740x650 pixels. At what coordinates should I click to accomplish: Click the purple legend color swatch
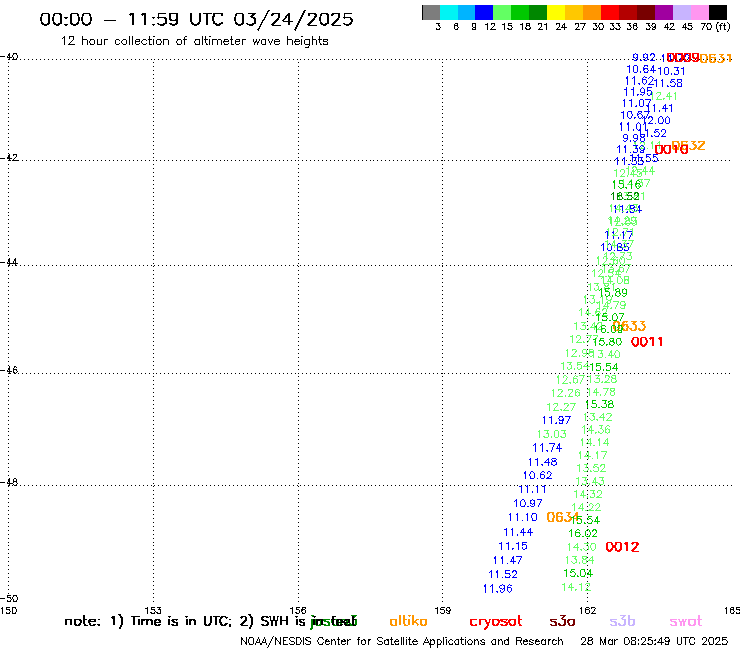(664, 12)
